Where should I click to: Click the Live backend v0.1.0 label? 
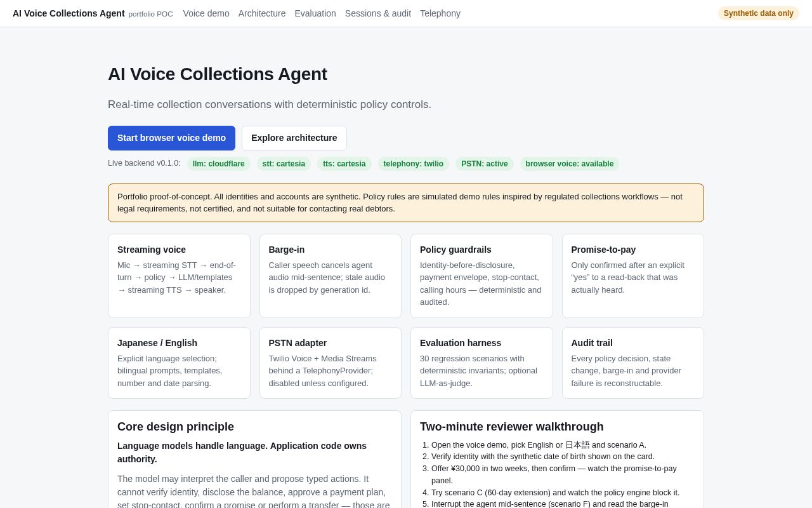(x=144, y=163)
